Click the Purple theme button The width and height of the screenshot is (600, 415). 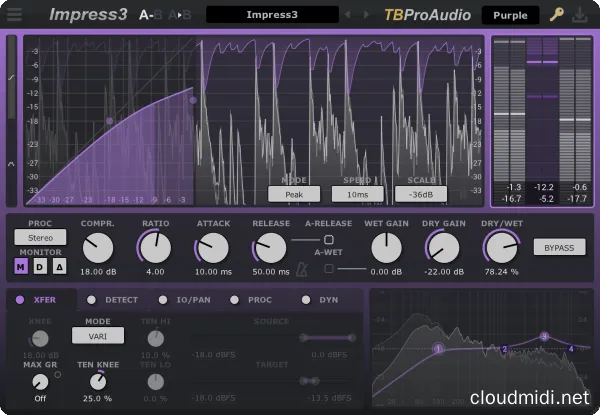pyautogui.click(x=509, y=15)
